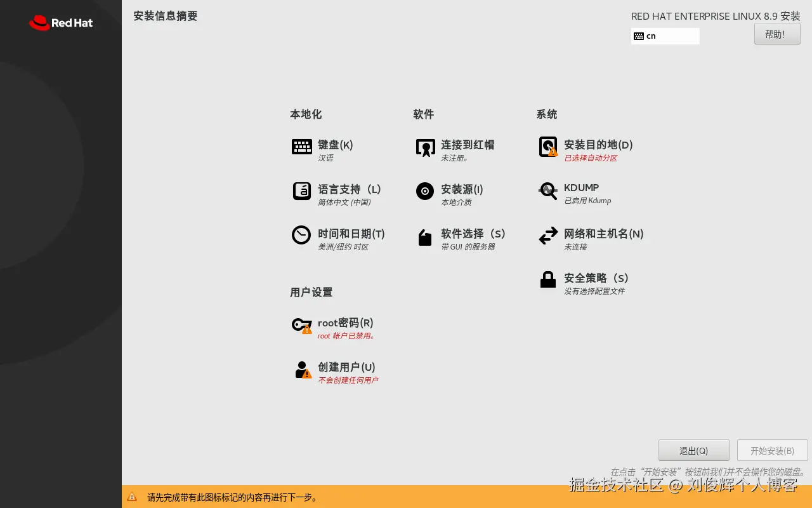Click the 本地介质 status text
The image size is (812, 508).
point(456,203)
